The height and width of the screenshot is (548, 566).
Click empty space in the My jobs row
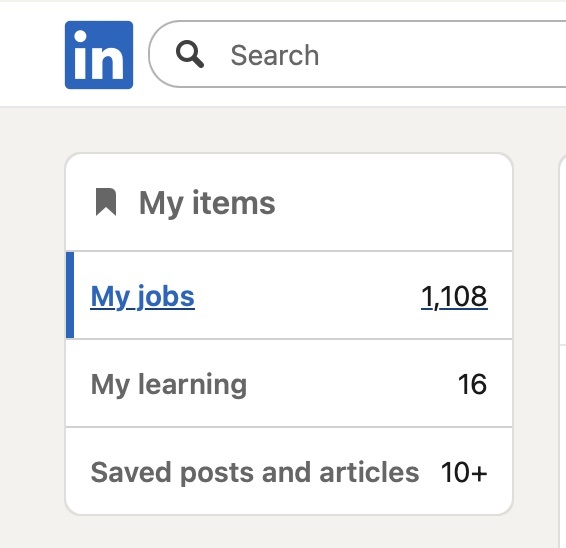pos(307,296)
